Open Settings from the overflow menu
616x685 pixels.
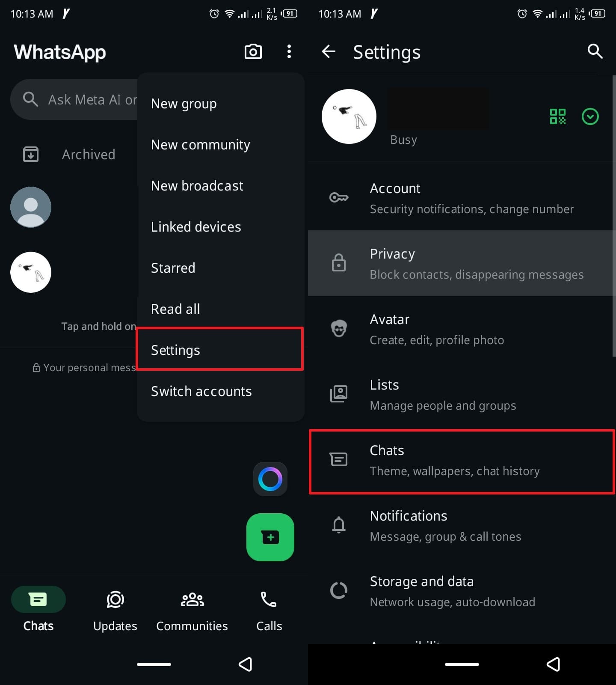point(220,349)
